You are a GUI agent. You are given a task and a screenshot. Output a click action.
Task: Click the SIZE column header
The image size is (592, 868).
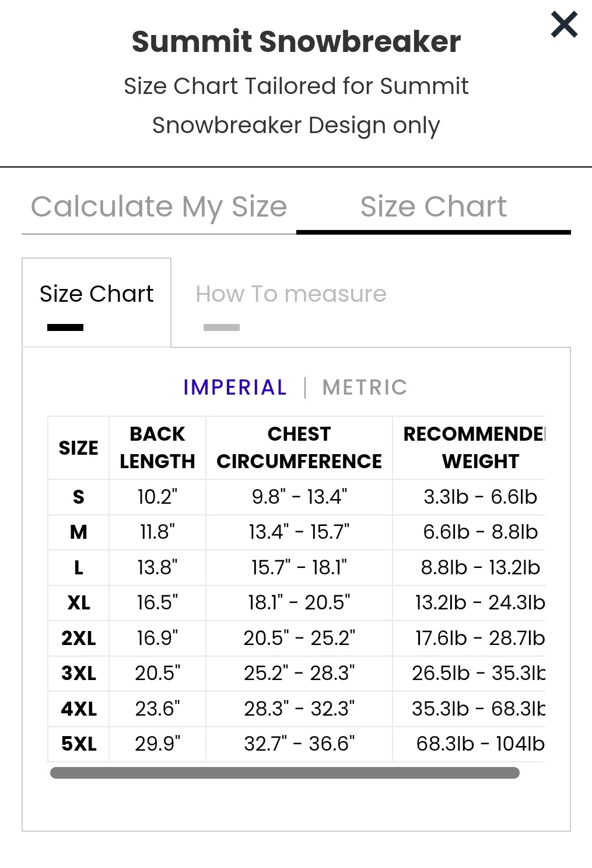[78, 448]
